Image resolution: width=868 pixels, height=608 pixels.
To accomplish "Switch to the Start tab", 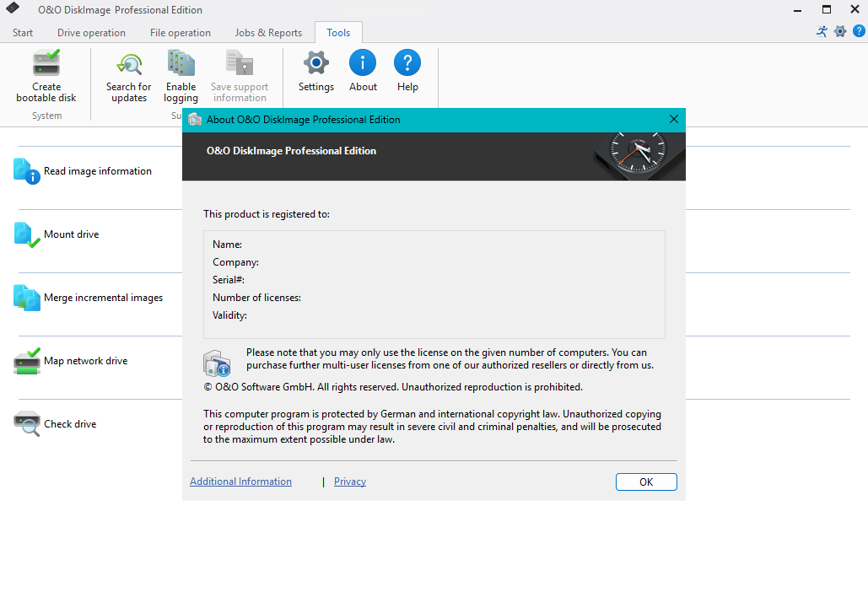I will (23, 33).
